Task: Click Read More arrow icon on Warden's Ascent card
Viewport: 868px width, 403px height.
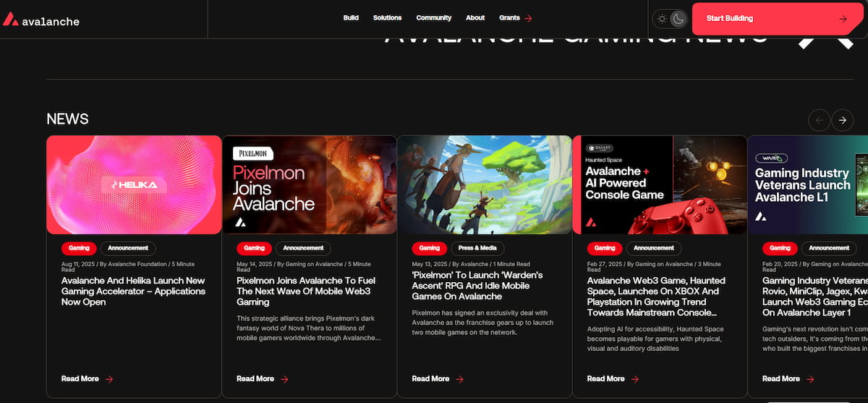Action: tap(460, 379)
